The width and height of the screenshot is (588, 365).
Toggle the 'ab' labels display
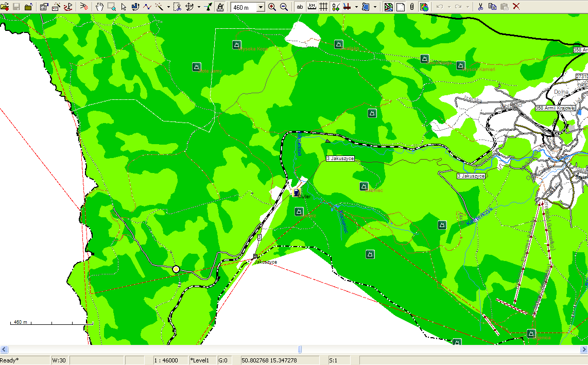[300, 7]
